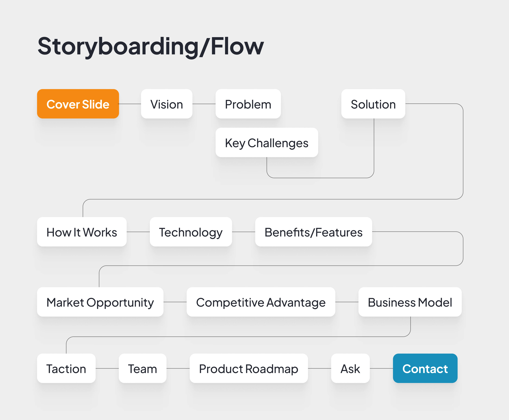Select the Solution box
509x420 pixels.
(373, 104)
